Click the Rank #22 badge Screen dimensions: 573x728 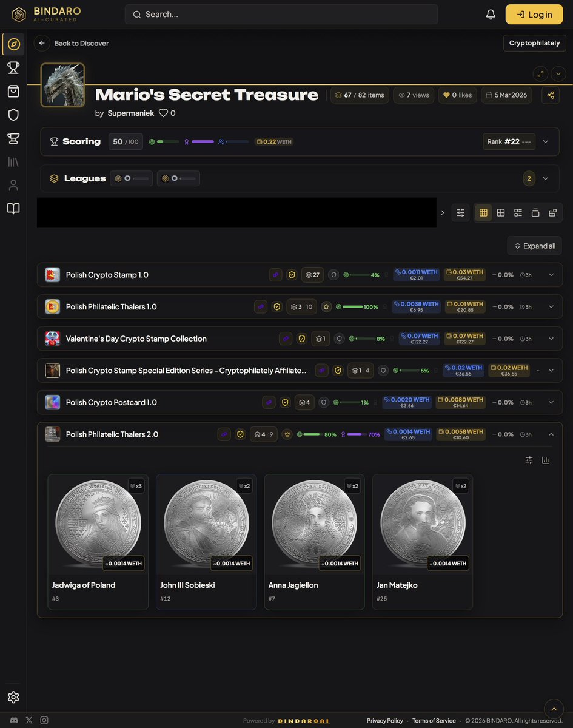[x=509, y=141]
